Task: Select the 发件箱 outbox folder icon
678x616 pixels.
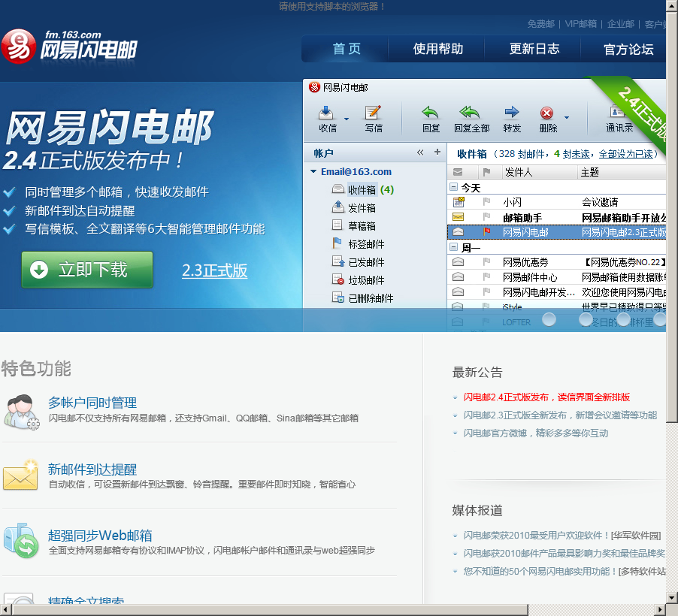Action: [337, 207]
